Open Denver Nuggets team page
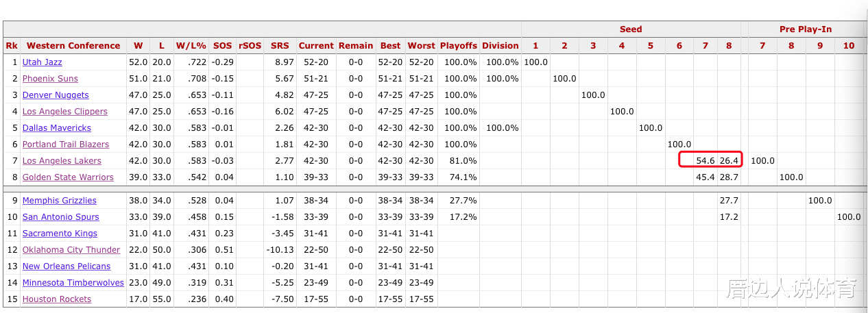Viewport: 868px width, 313px height. 56,95
